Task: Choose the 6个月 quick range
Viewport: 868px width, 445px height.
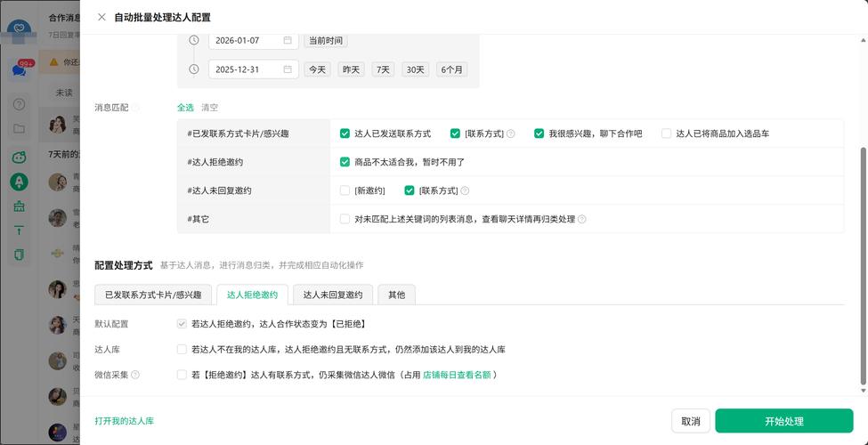Action: point(451,69)
